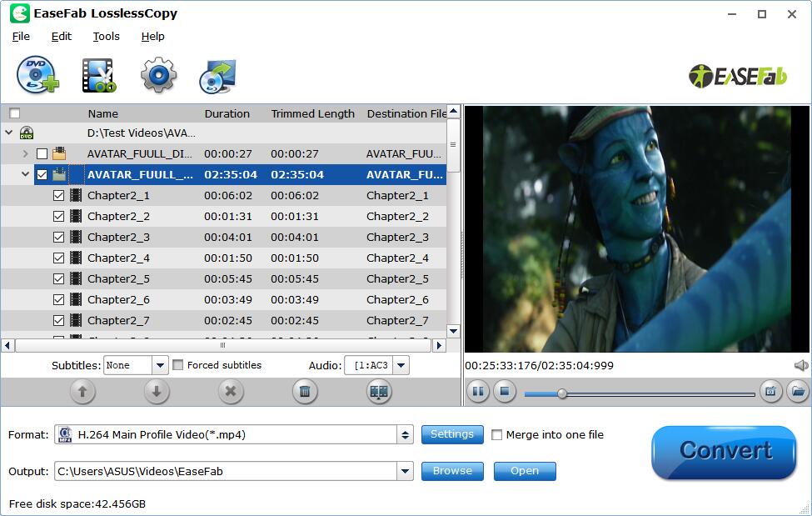This screenshot has width=812, height=516.
Task: Click the file list scroll-up arrow
Action: click(454, 111)
